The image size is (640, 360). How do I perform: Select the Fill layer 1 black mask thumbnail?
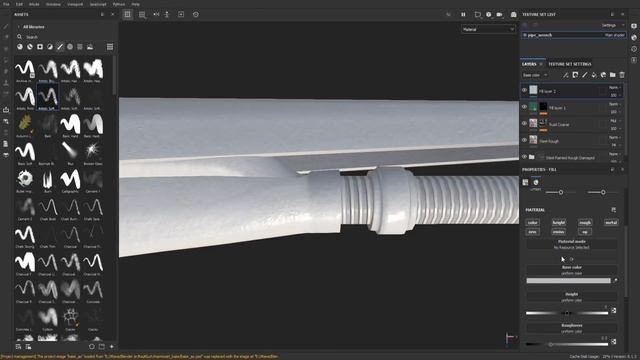543,107
